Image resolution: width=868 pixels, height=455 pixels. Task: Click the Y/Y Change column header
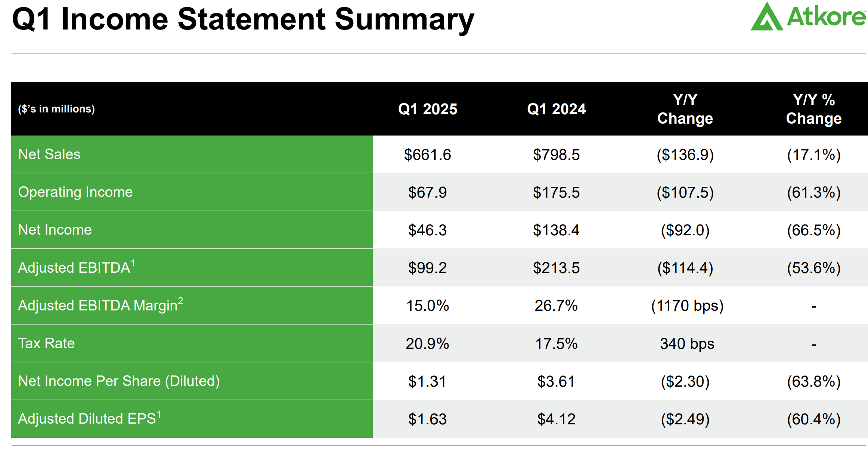pos(685,109)
